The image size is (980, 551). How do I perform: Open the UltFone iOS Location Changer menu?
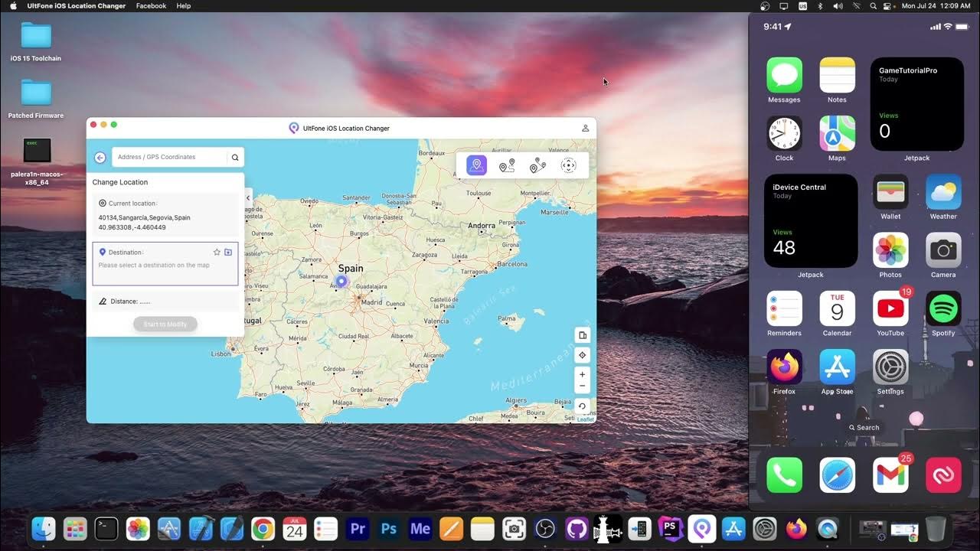[77, 6]
